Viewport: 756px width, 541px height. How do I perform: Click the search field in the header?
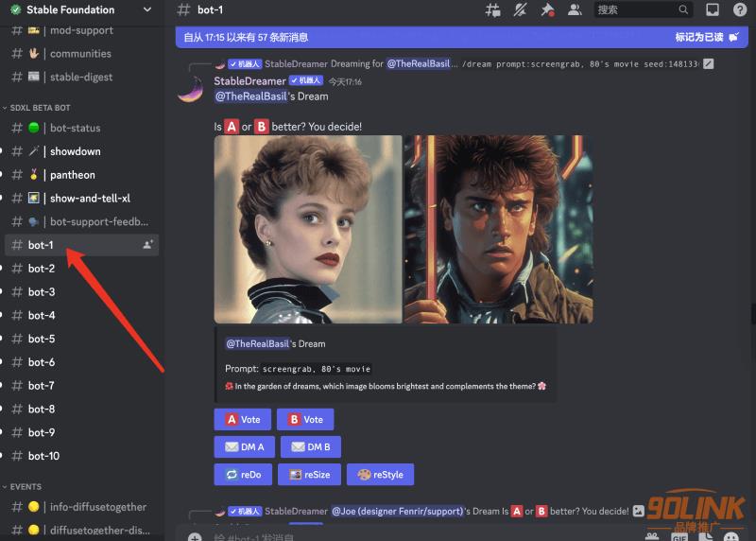pos(644,9)
